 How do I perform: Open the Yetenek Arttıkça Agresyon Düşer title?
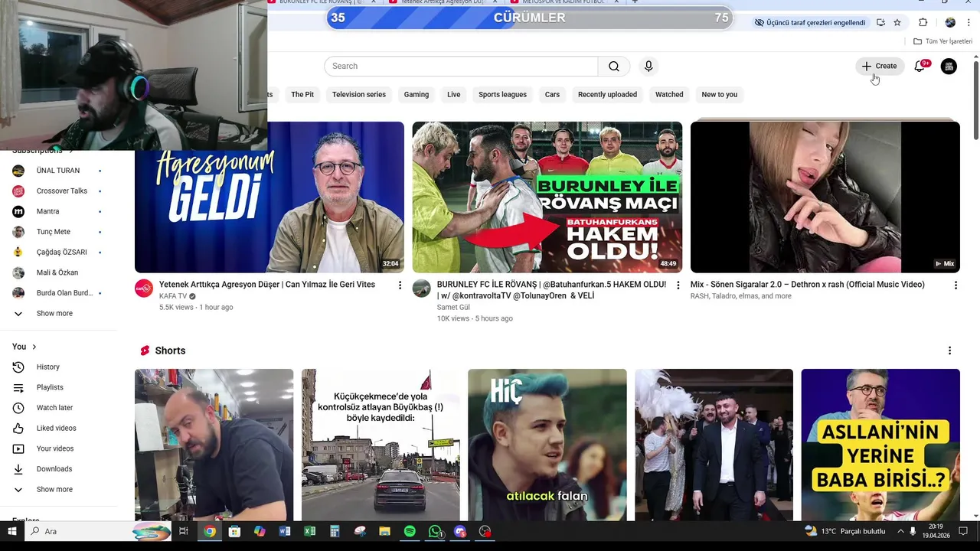[267, 285]
